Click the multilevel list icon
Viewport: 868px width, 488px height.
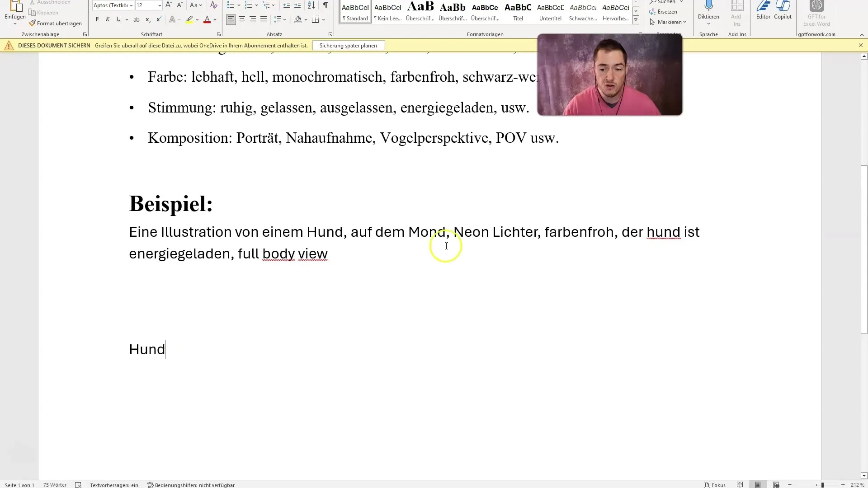click(266, 5)
